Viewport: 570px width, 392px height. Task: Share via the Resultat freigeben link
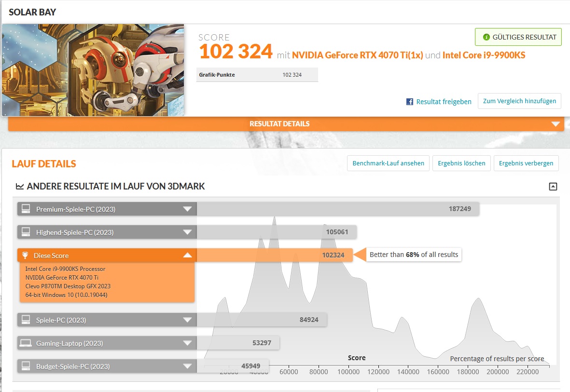click(443, 101)
